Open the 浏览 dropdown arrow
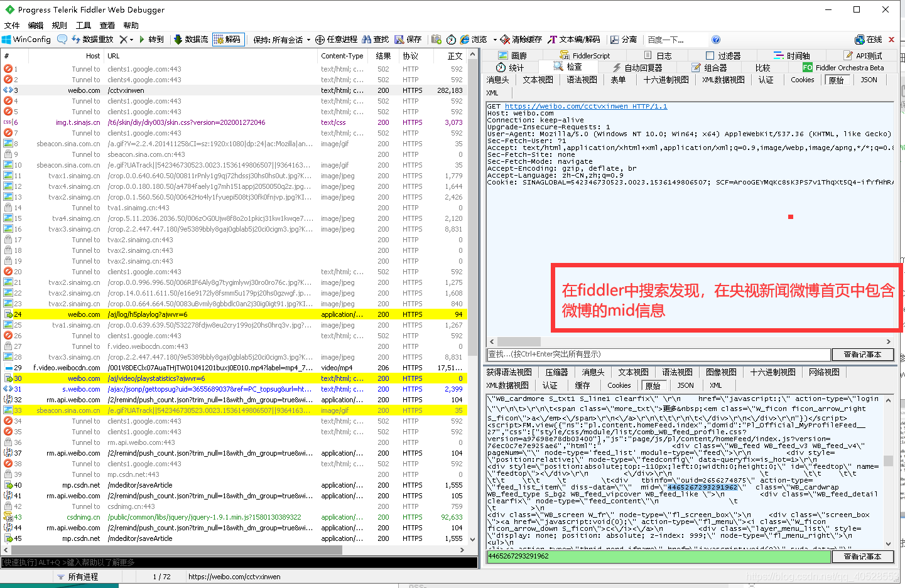905x588 pixels. (495, 39)
